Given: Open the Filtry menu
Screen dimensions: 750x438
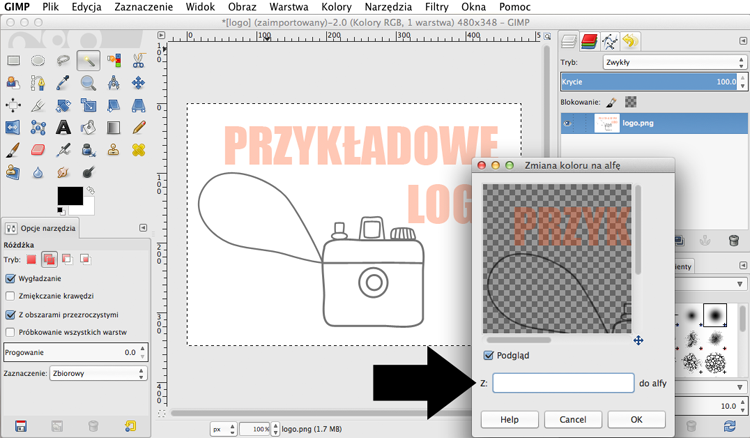Looking at the screenshot, I should click(x=437, y=7).
